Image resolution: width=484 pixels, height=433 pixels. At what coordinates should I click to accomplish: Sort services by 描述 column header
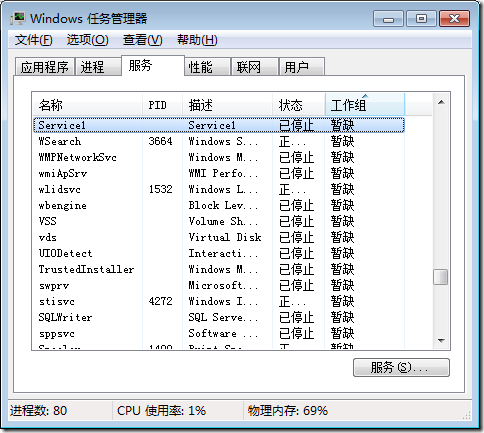(227, 105)
